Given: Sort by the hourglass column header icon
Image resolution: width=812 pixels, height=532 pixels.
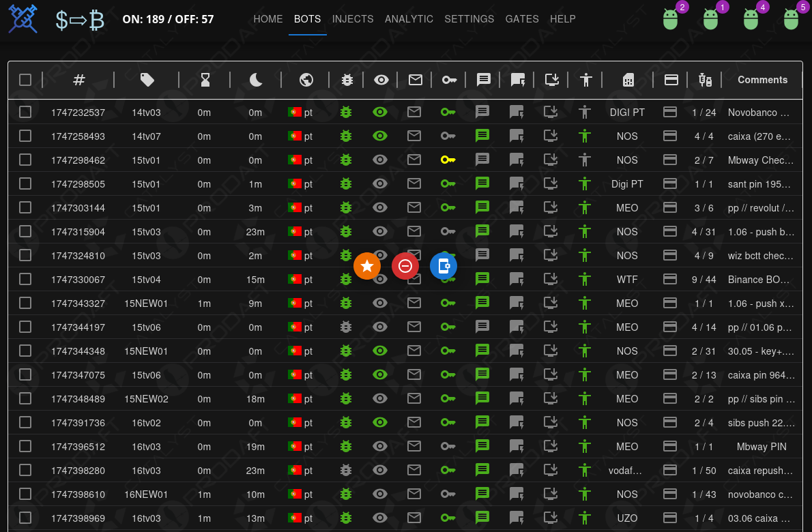Looking at the screenshot, I should [205, 80].
